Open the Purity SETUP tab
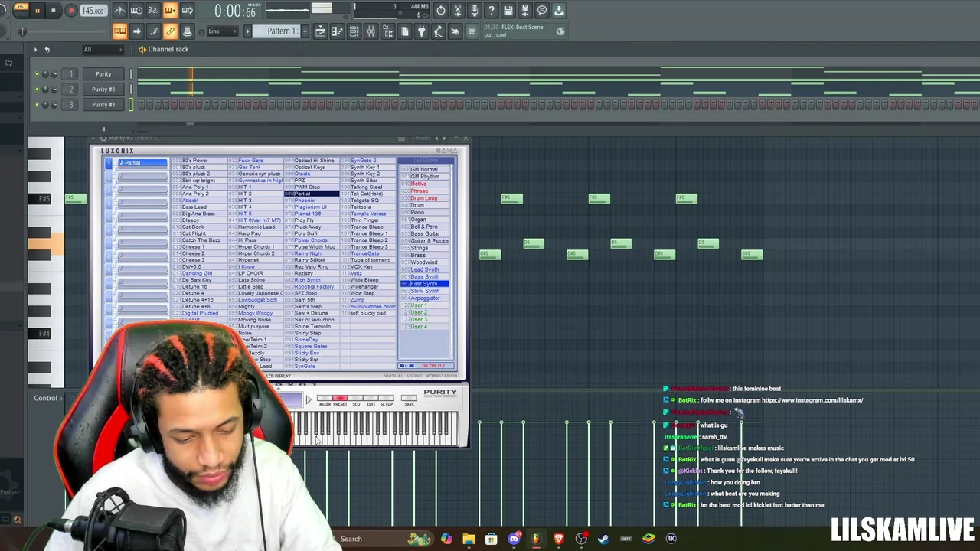The image size is (980, 551). 387,399
